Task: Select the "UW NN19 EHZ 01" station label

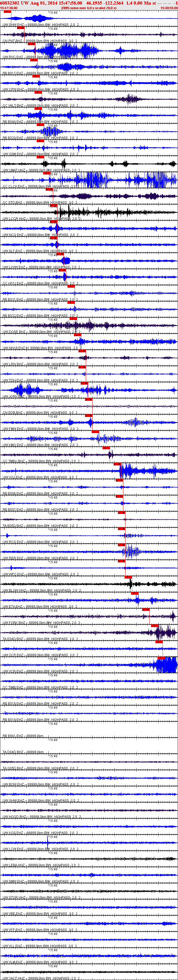Action: click(x=16, y=348)
